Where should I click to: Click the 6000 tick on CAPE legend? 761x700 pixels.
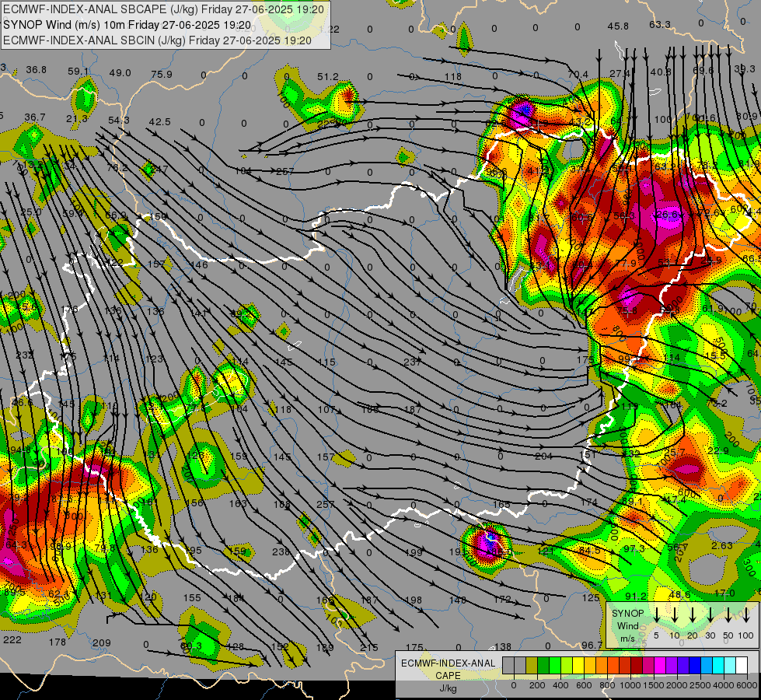pos(747,685)
